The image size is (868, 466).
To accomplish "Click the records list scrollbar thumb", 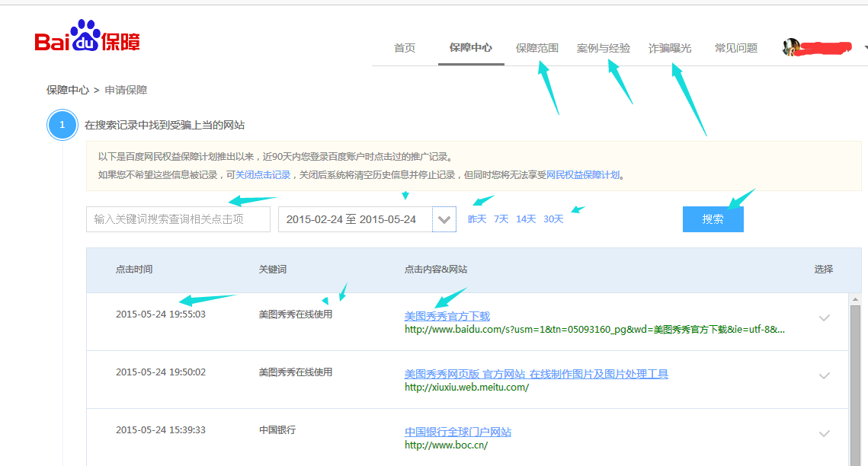I will pos(855,387).
